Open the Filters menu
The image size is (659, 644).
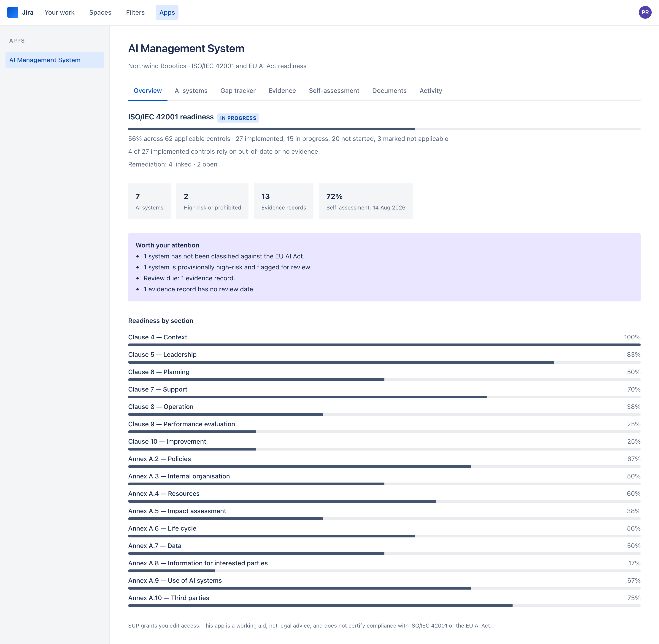pyautogui.click(x=135, y=13)
